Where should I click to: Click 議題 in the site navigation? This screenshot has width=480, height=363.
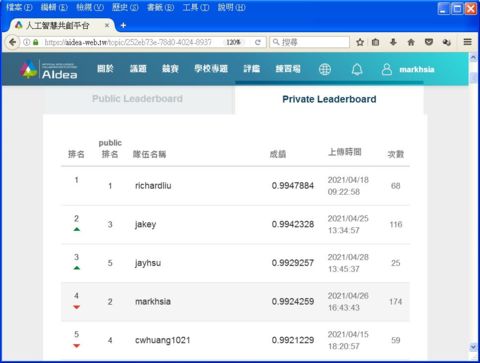[x=138, y=69]
